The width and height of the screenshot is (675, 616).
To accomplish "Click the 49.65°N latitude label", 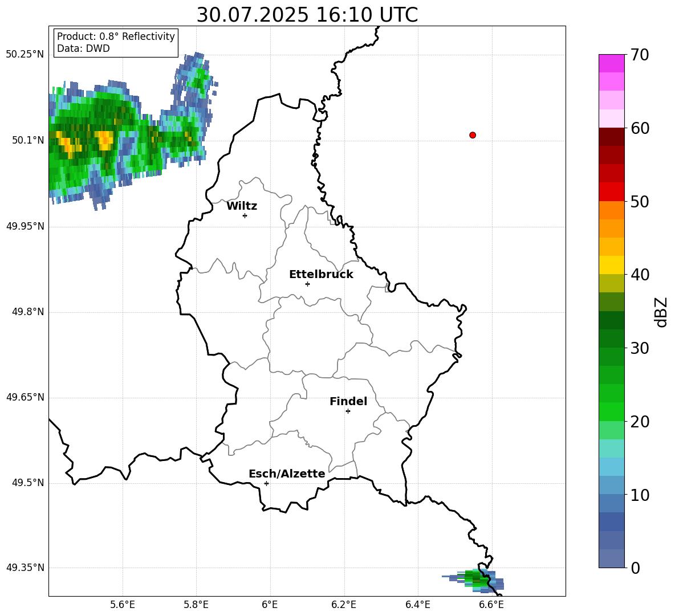I will pos(25,397).
